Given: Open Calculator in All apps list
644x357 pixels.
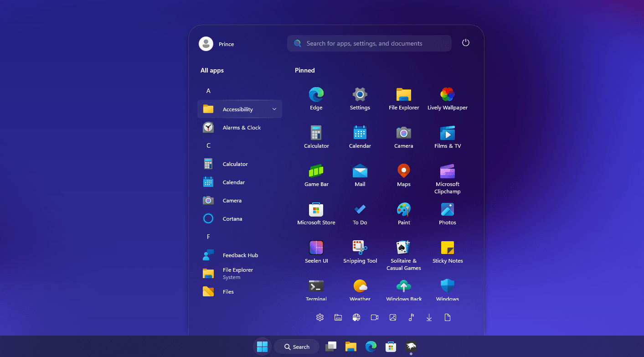Looking at the screenshot, I should click(x=240, y=164).
